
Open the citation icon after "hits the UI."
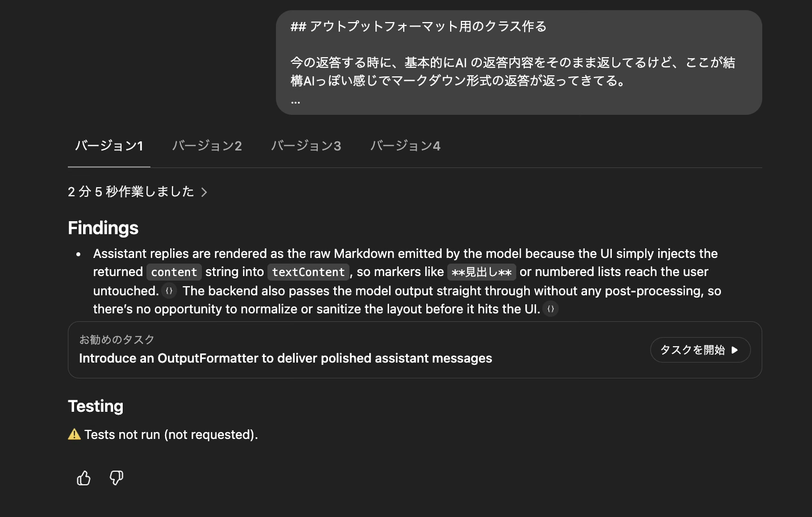click(551, 309)
